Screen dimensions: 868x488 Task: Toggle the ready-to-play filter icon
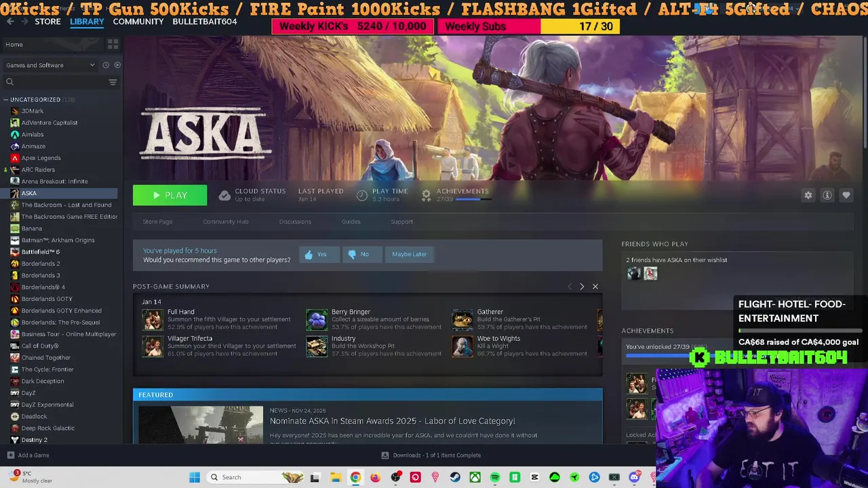117,65
